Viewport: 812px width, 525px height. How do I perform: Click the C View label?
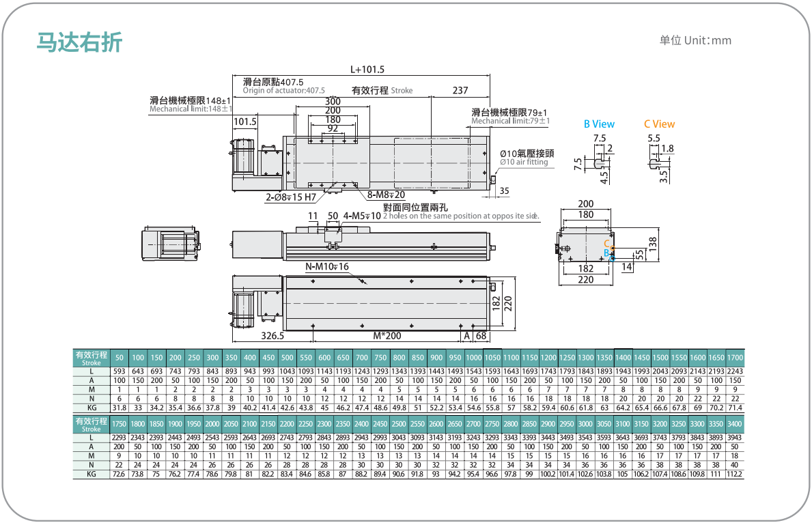(659, 124)
